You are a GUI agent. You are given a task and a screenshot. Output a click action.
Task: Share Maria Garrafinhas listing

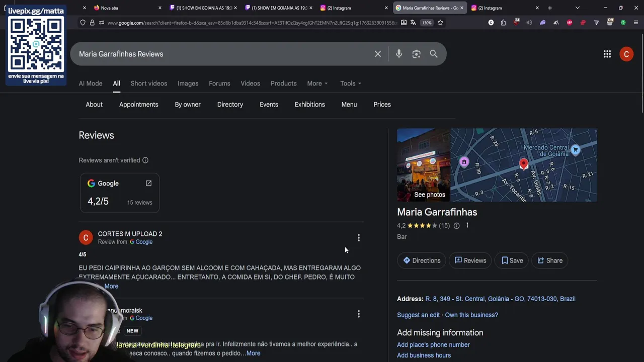pos(550,260)
